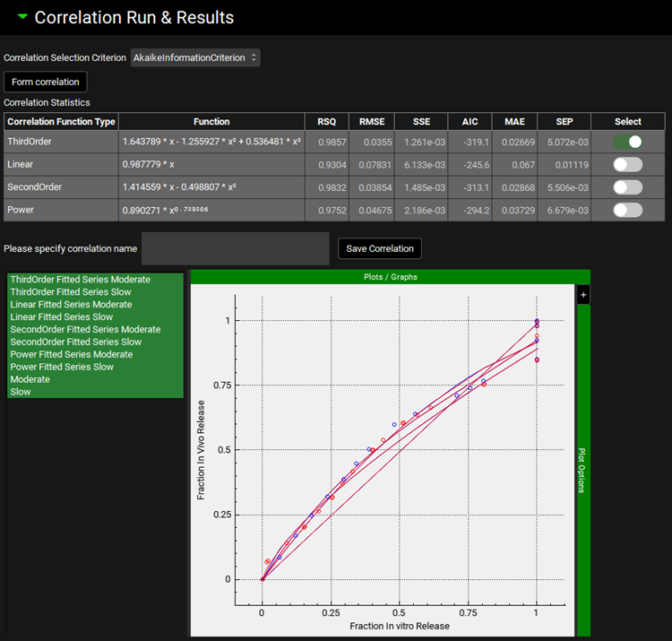672x641 pixels.
Task: Collapse the Correlation Run & Results section
Action: (22, 17)
